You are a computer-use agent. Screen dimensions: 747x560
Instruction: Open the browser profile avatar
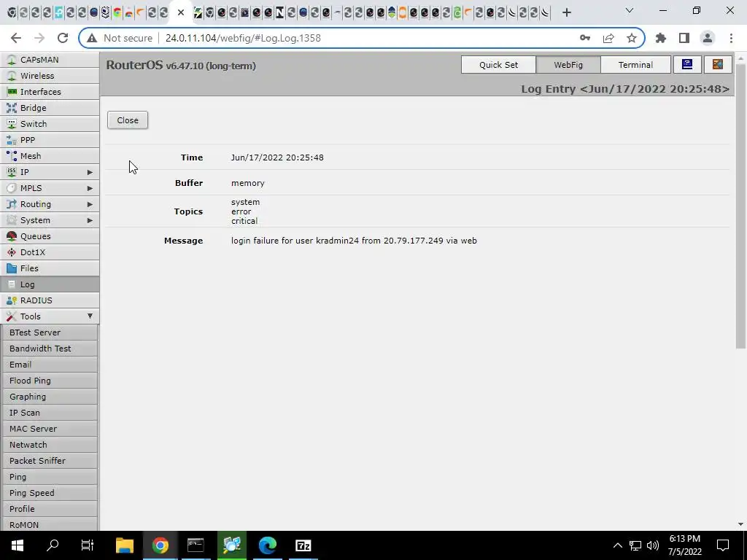pos(708,38)
